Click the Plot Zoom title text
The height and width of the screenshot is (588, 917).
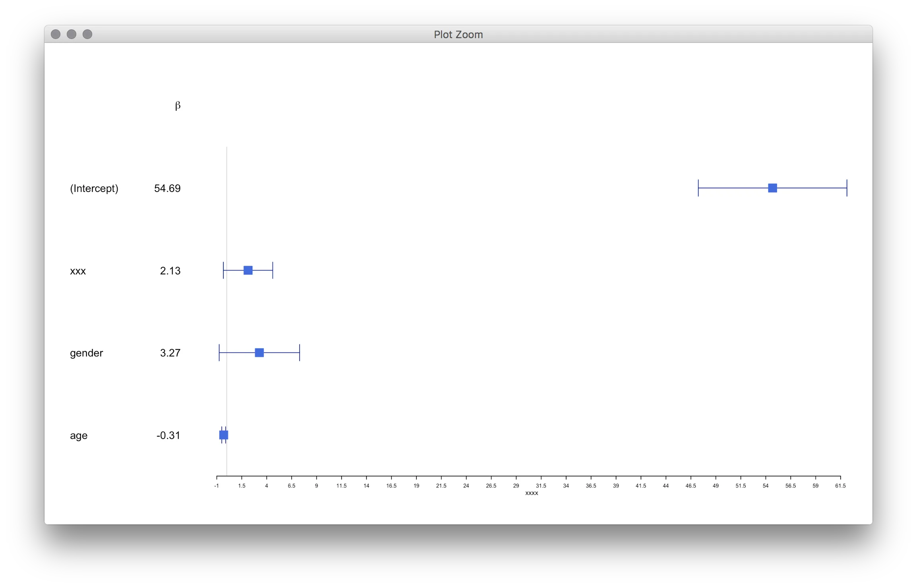pyautogui.click(x=458, y=35)
